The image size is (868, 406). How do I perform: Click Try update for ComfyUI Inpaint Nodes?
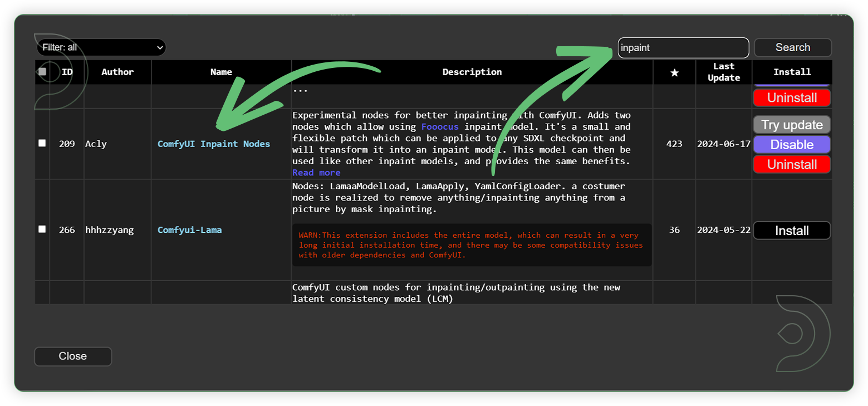(791, 124)
